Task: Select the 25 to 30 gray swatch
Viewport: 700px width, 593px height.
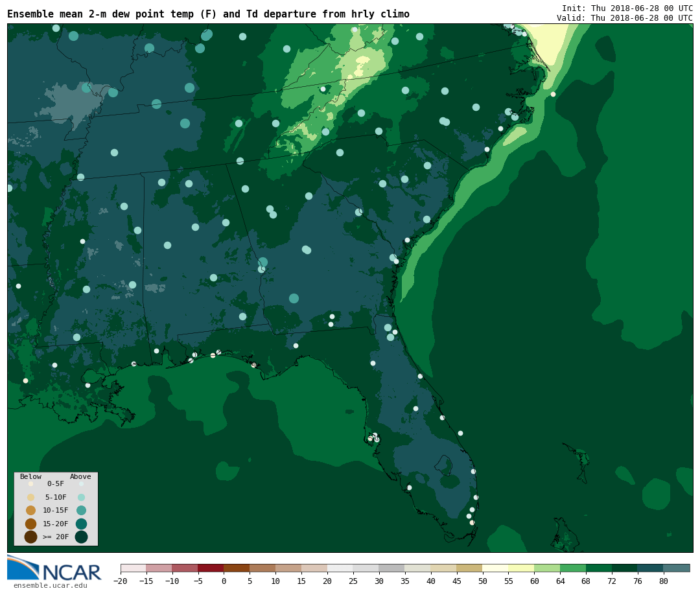Action: [x=366, y=568]
